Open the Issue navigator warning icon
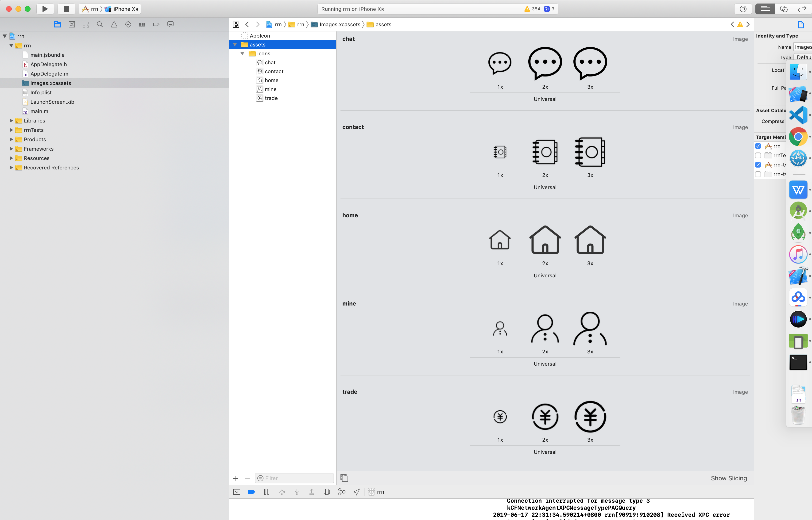This screenshot has height=520, width=812. tap(114, 24)
